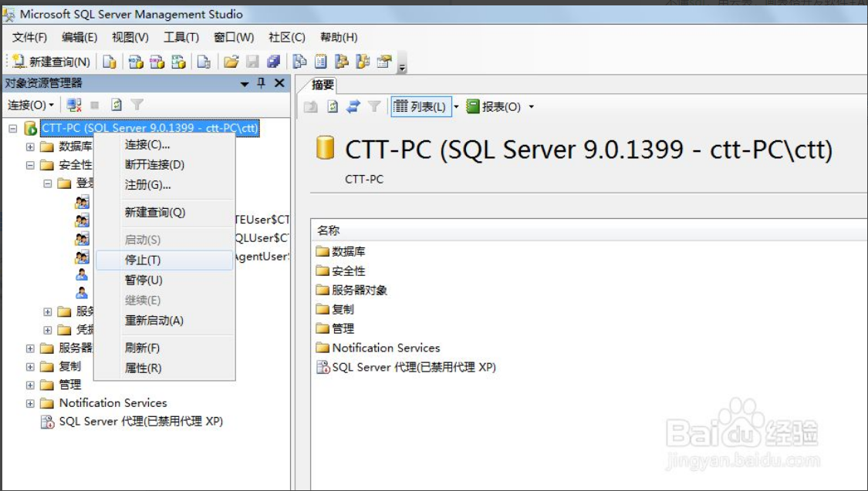This screenshot has height=491, width=868.
Task: Expand 管理 node in Object Explorer tree
Action: pos(30,385)
